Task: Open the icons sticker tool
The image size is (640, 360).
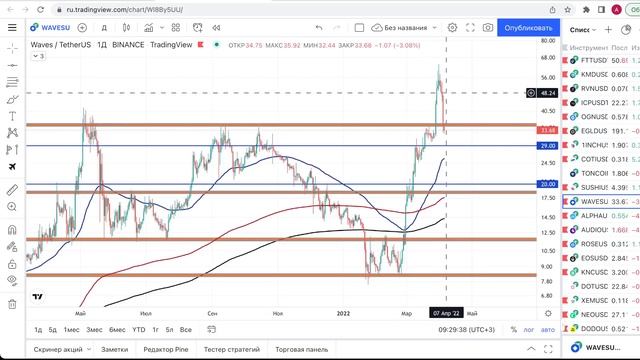Action: pos(12,167)
